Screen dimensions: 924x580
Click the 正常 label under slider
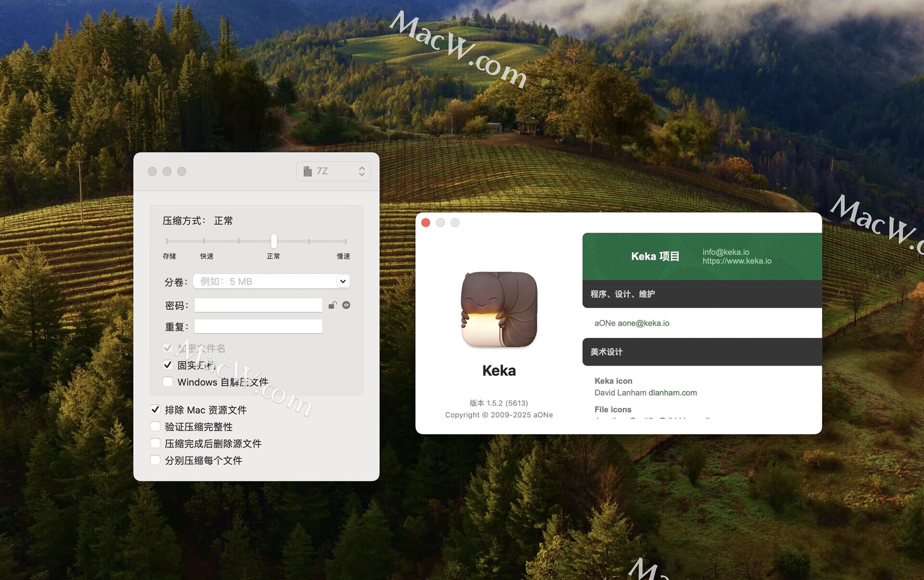tap(273, 256)
